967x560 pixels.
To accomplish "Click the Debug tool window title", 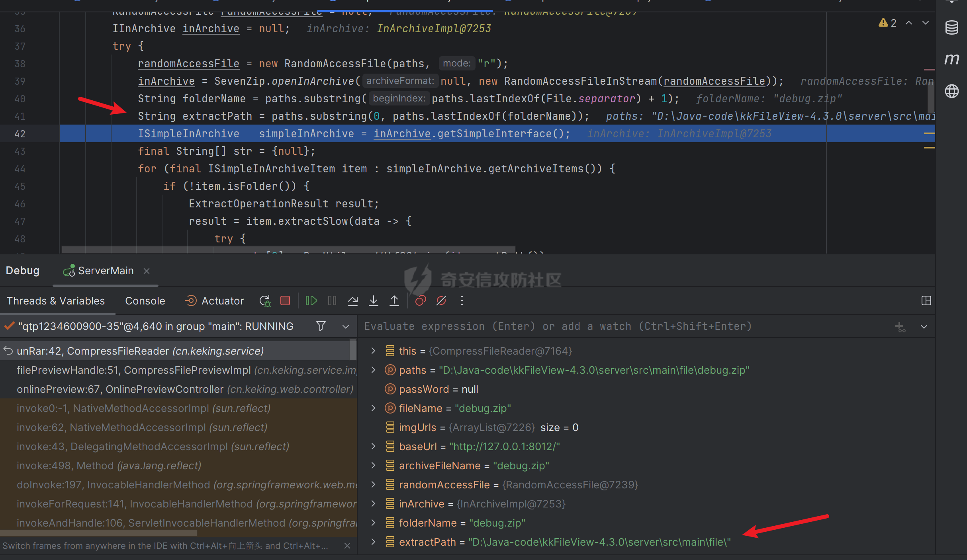I will [23, 271].
